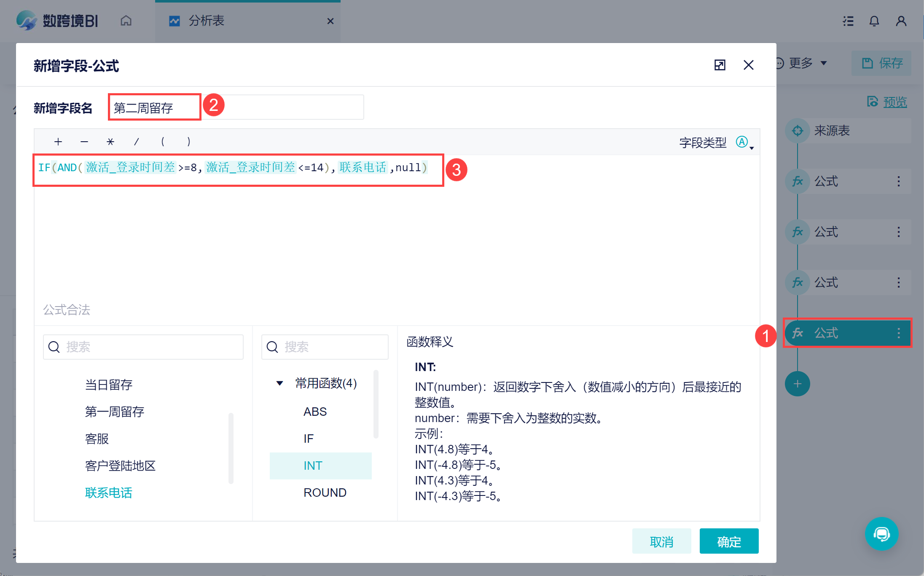Add a new step with plus circle
The height and width of the screenshot is (576, 924).
(797, 384)
